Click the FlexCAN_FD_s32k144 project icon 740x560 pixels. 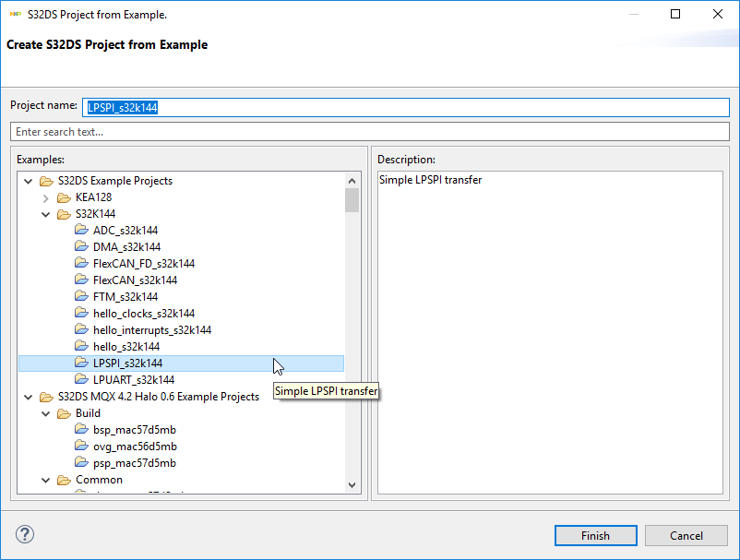(x=81, y=263)
